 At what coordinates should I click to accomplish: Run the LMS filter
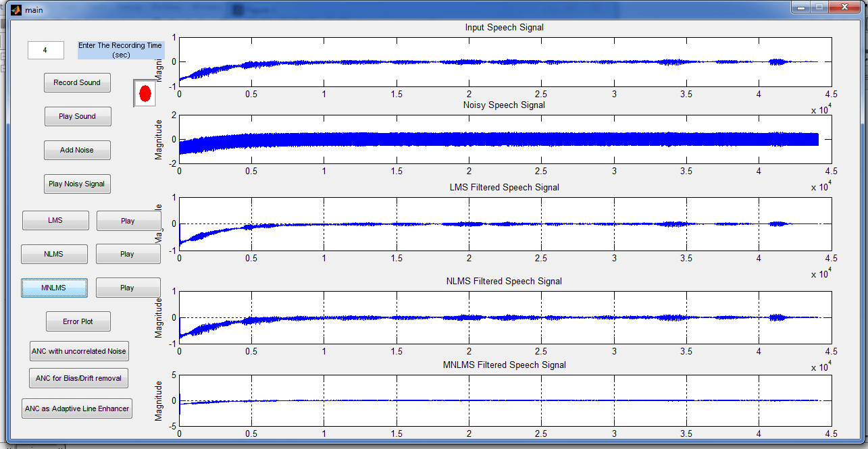pyautogui.click(x=55, y=220)
